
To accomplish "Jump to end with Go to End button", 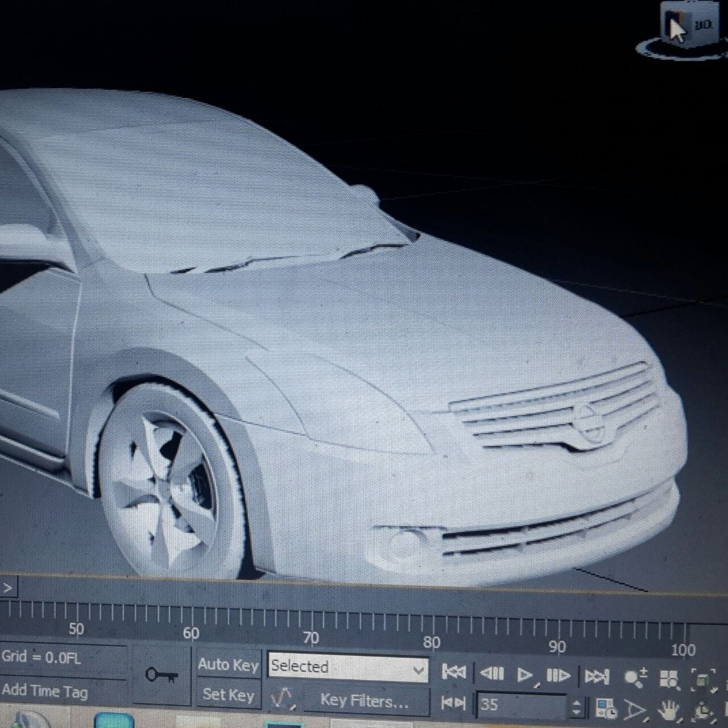I will 596,677.
